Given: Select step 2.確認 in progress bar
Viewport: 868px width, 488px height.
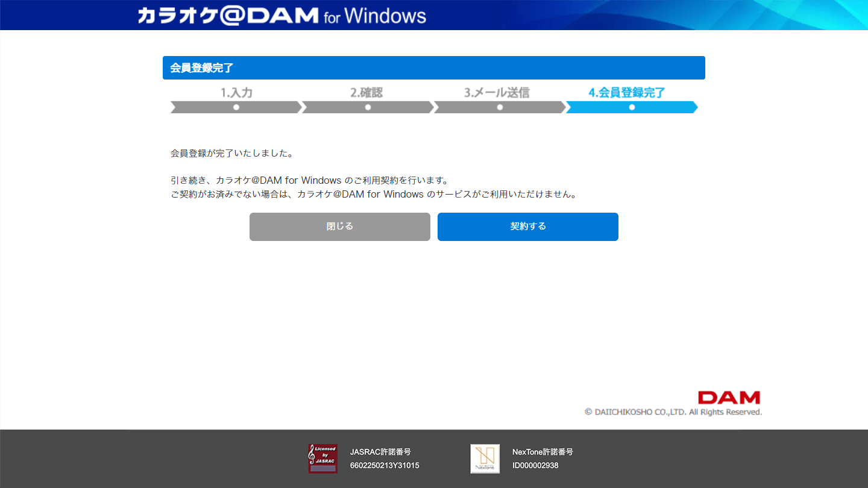Looking at the screenshot, I should tap(368, 100).
